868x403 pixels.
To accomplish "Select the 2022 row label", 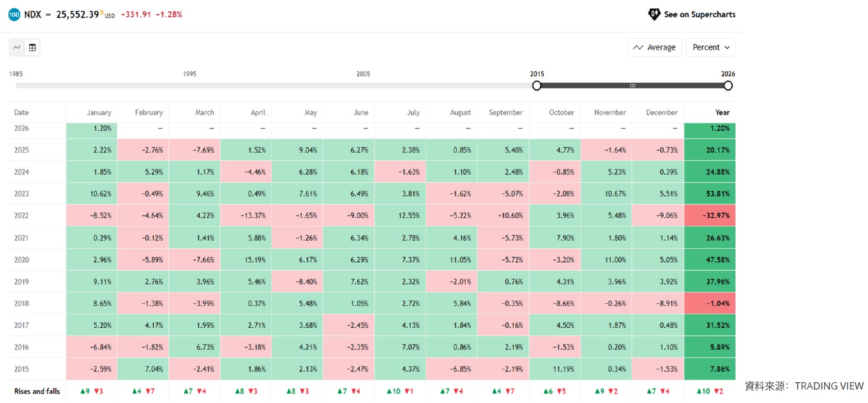I will tap(21, 216).
